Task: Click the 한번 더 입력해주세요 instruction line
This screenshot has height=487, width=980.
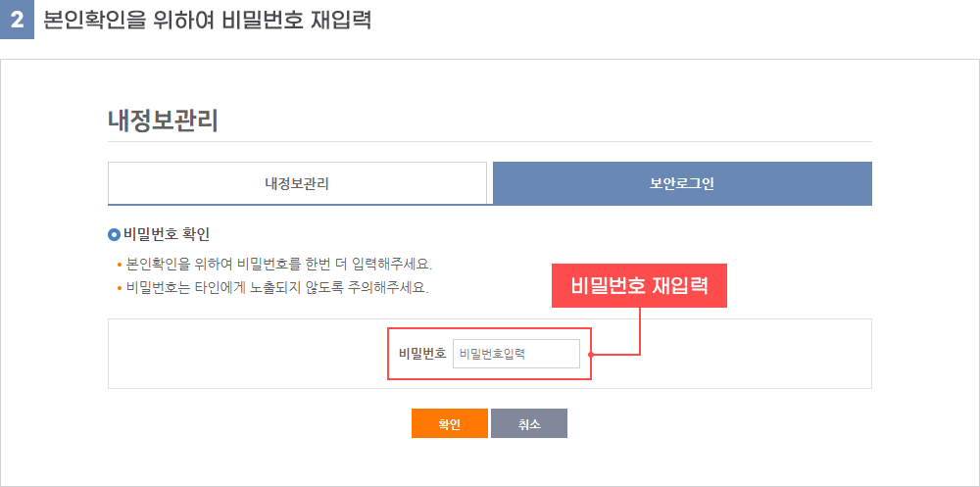Action: coord(279,264)
